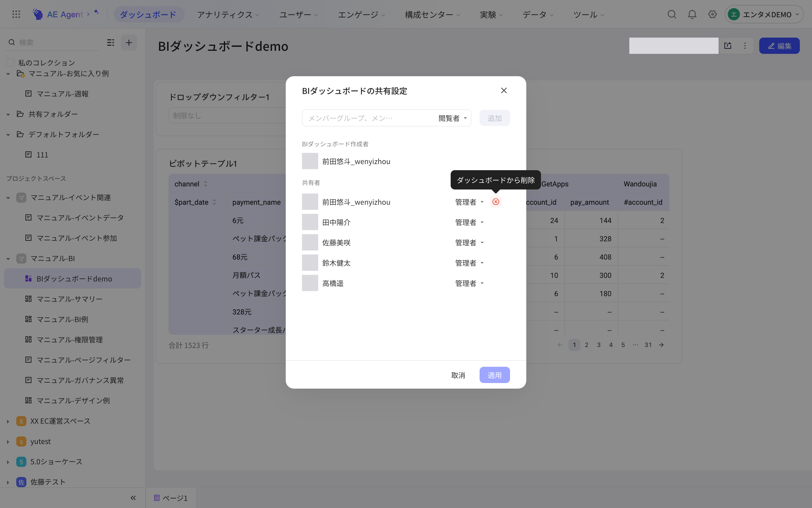
Task: Change role dropdown for 佐藤美咲
Action: point(469,243)
